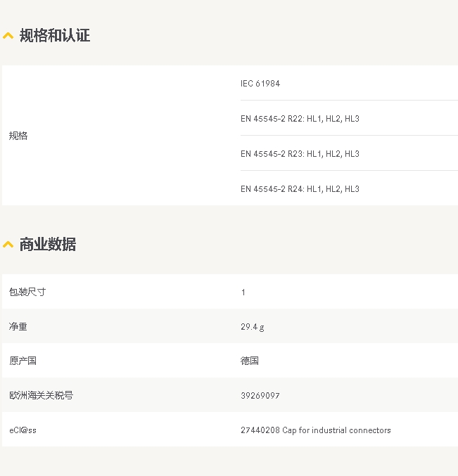Click the eCl@ss row label
Image resolution: width=458 pixels, height=476 pixels.
[23, 430]
